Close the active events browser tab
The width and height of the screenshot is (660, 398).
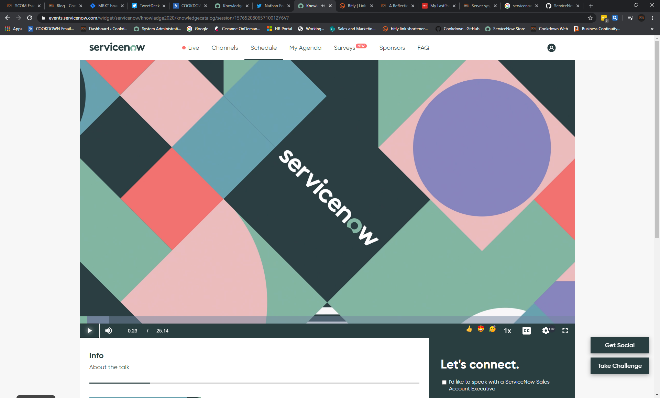coord(330,5)
